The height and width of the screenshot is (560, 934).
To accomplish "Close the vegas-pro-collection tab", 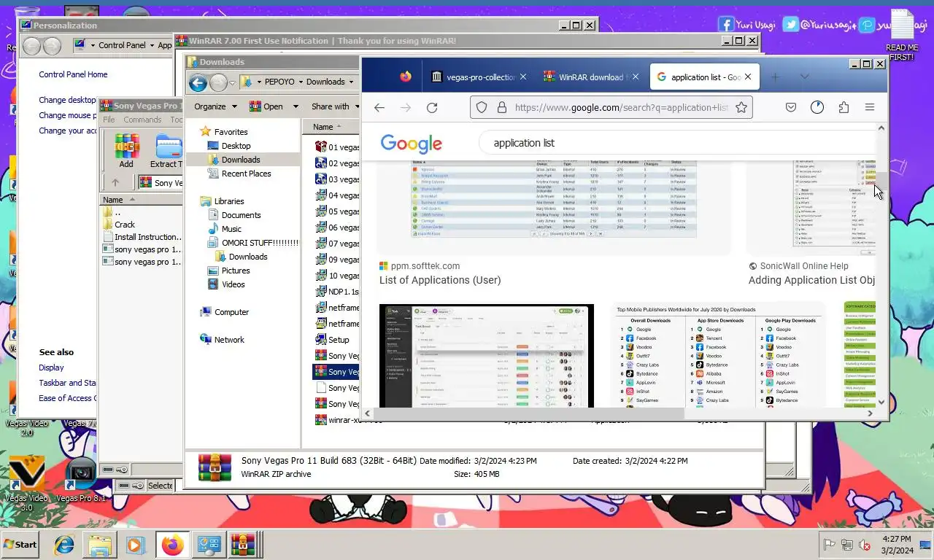I will click(523, 77).
